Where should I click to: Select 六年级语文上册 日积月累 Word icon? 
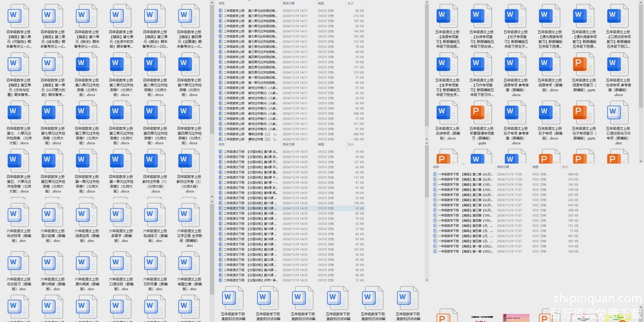tap(155, 264)
